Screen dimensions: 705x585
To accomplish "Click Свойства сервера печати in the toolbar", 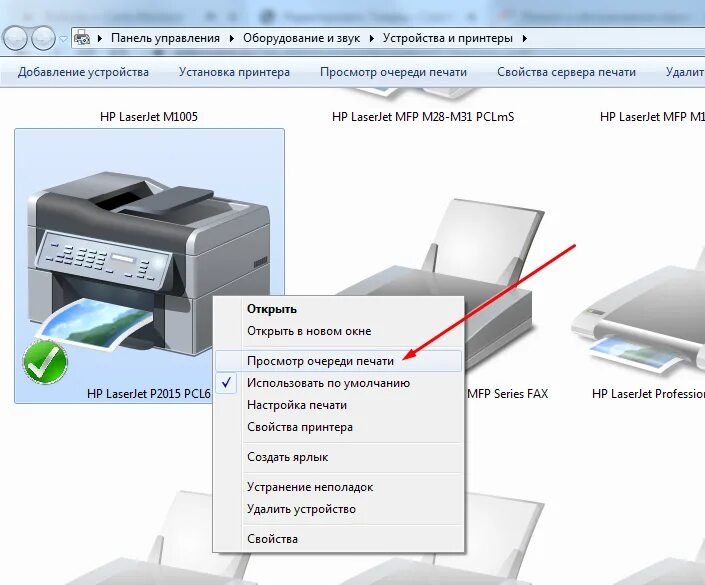I will click(x=567, y=72).
